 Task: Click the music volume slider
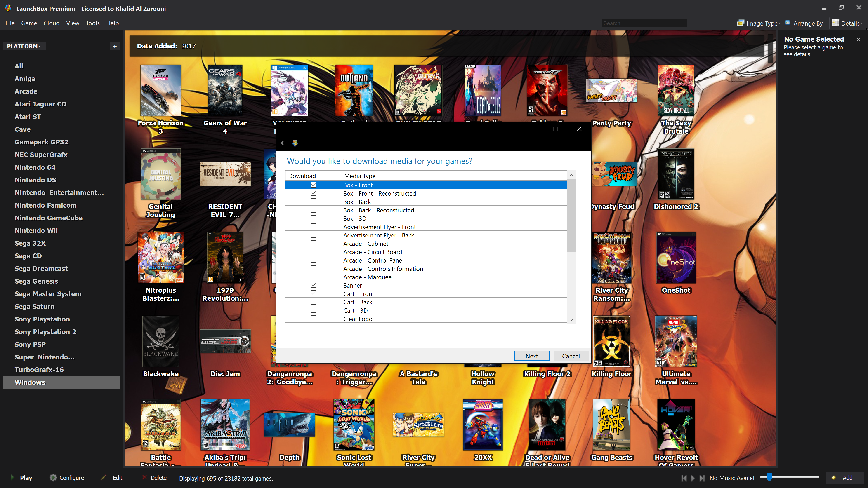(790, 477)
